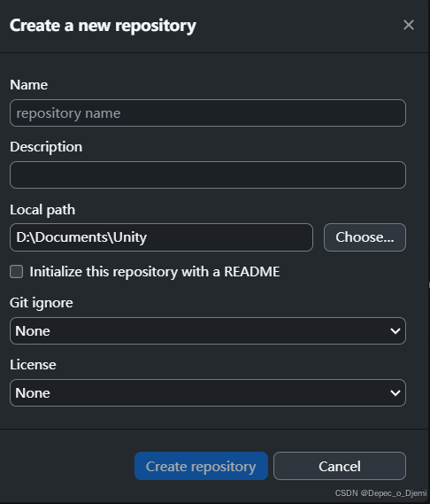Open the Choose... folder browser

tap(365, 237)
